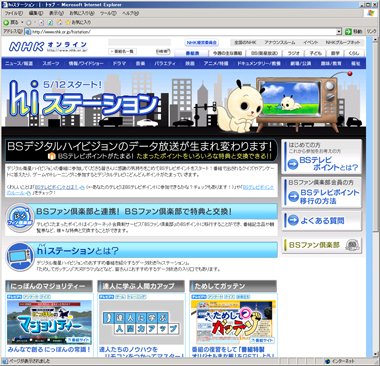Select 音楽 in blue navigation bar

pos(140,63)
